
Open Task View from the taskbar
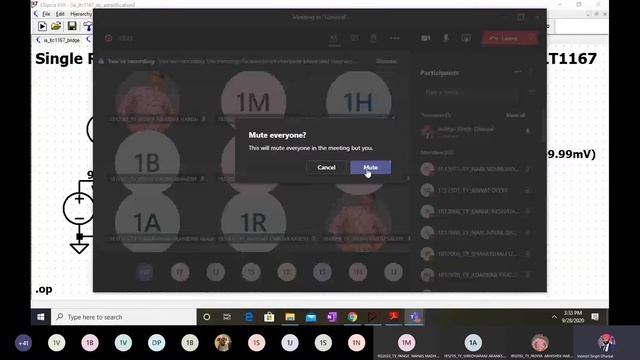click(x=227, y=317)
